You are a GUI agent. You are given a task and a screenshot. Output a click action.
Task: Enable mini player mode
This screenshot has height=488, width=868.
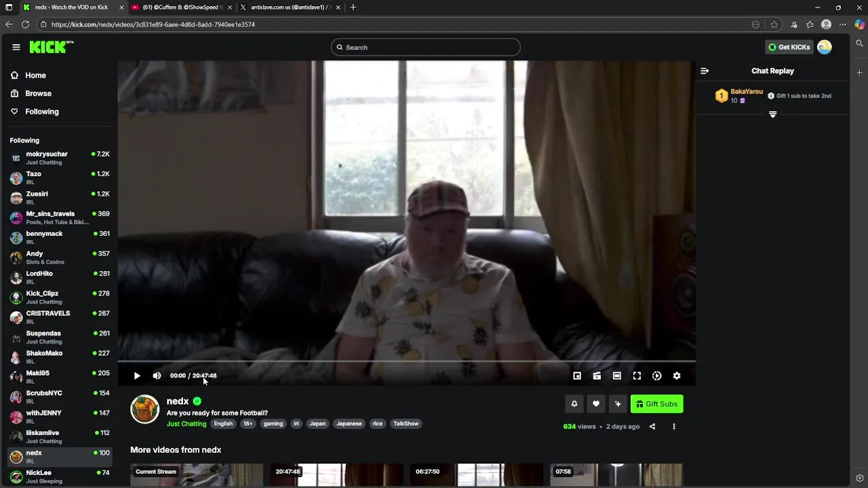click(x=577, y=375)
